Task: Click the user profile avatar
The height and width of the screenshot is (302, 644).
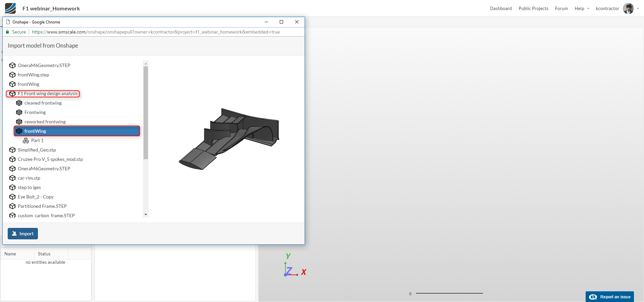Action: 628,8
